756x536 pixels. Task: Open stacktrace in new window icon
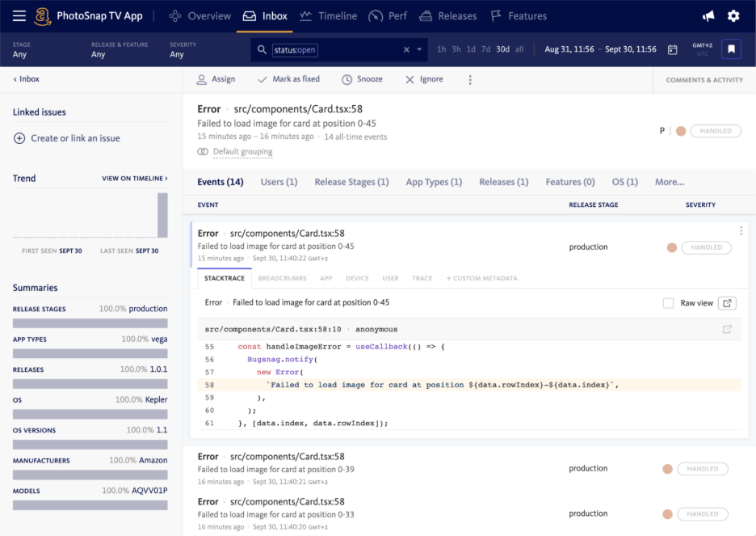(x=727, y=303)
